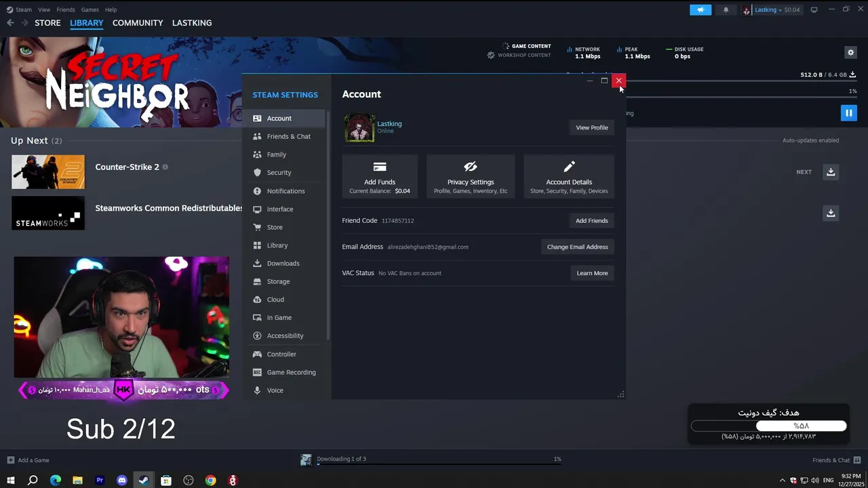
Task: Open Add Funds card
Action: coord(380,176)
